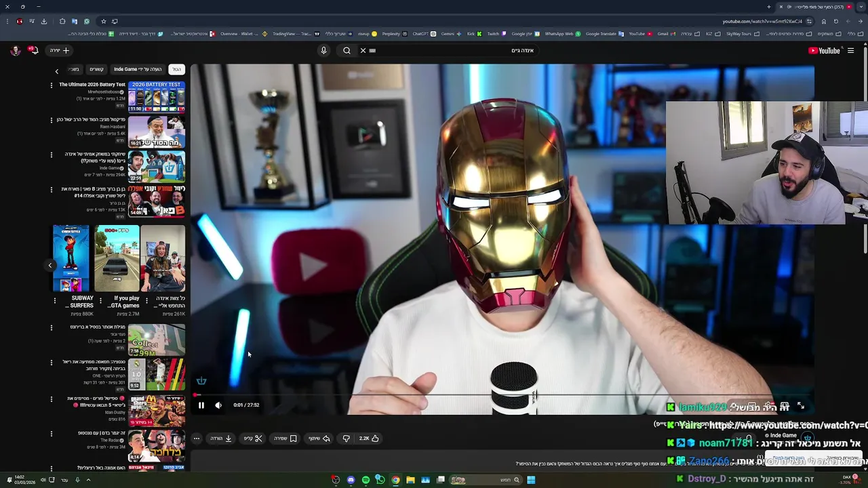868x488 pixels.
Task: Open the YouTube hamburger guide menu
Action: [850, 50]
